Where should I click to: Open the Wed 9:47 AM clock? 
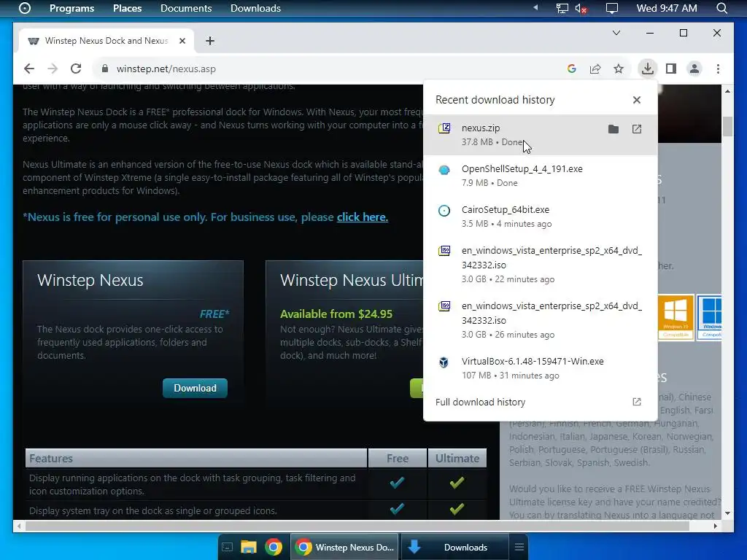667,8
